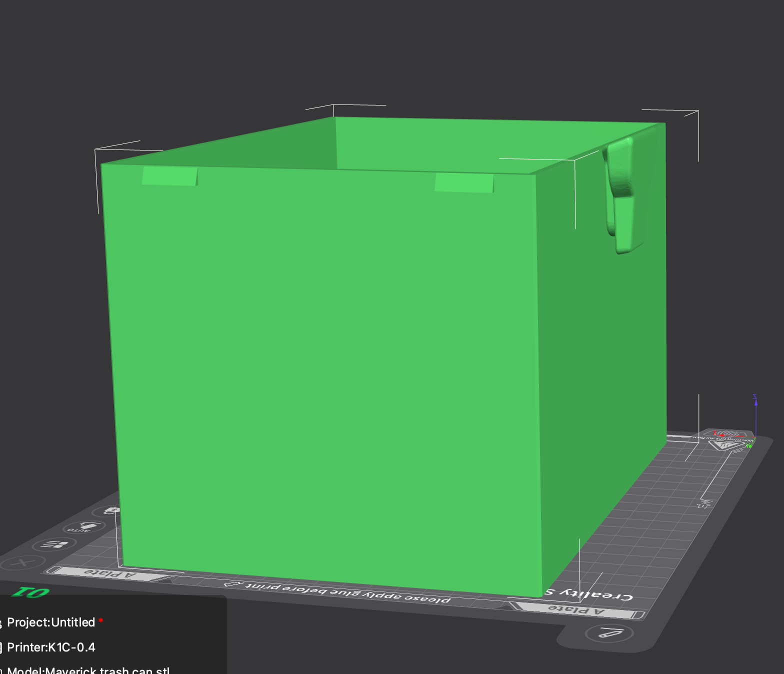Click the right A Plate label
Image resolution: width=784 pixels, height=674 pixels.
[576, 610]
